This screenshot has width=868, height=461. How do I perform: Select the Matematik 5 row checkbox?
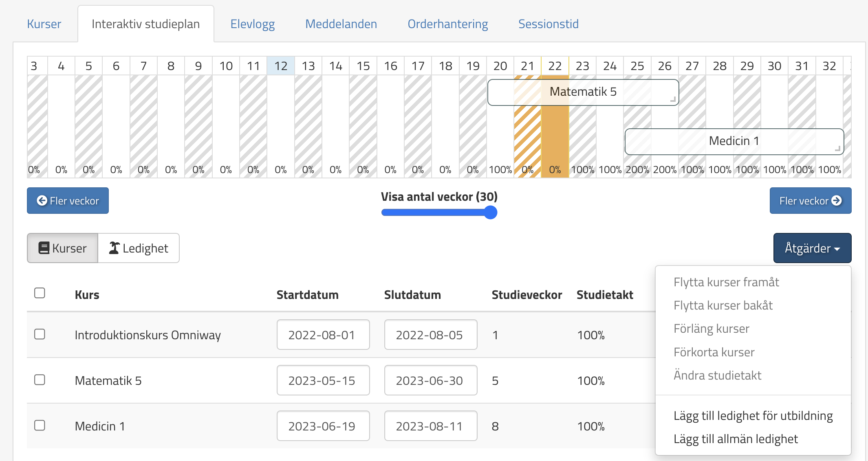(40, 380)
